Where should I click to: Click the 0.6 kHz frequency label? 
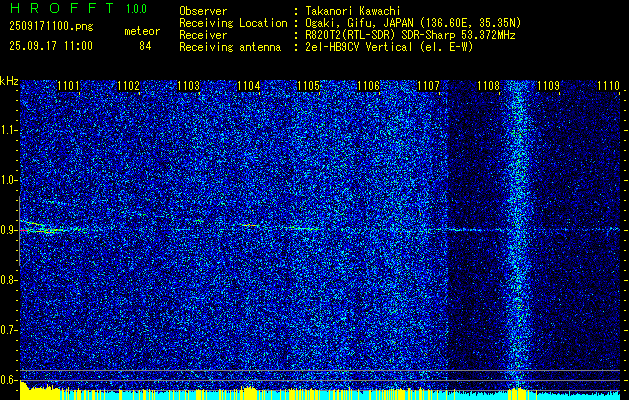coord(9,380)
